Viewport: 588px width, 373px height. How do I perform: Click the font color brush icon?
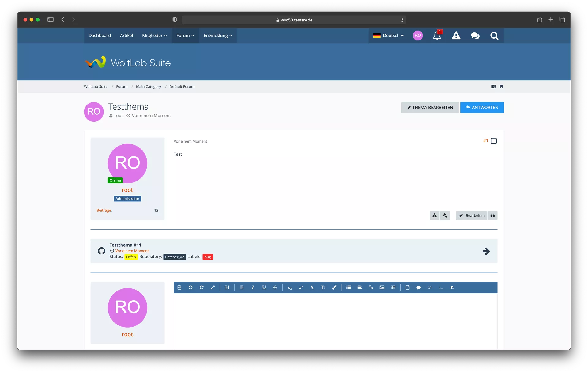334,287
